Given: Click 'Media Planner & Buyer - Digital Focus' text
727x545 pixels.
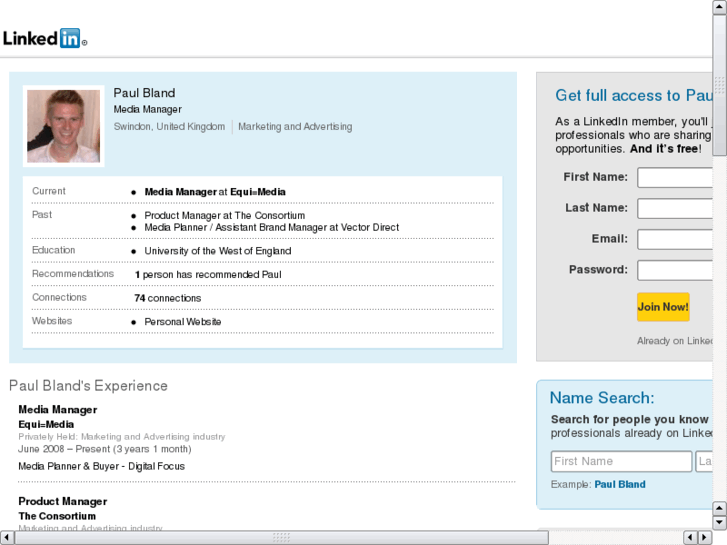Looking at the screenshot, I should pos(102,466).
